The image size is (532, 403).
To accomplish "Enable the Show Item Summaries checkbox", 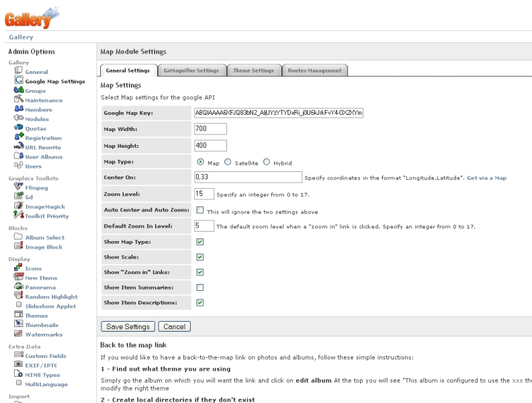I will [x=200, y=287].
